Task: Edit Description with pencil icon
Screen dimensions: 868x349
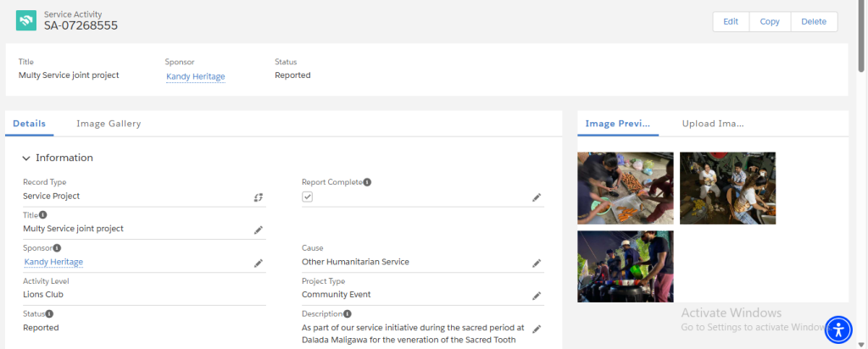Action: click(537, 329)
